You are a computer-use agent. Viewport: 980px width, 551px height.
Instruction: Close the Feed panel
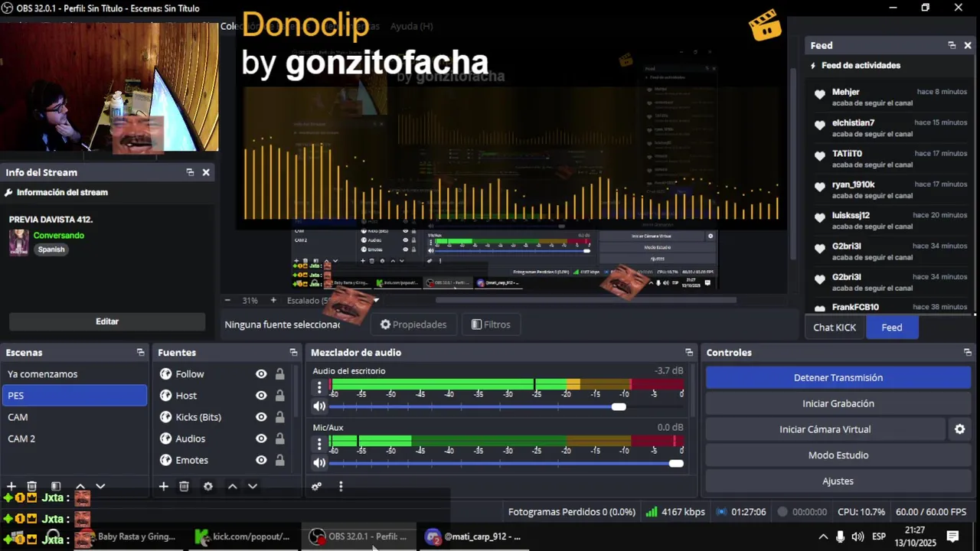point(968,45)
